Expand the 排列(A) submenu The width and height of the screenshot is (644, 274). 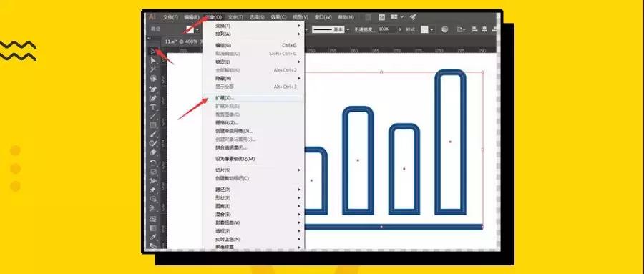tap(253, 34)
